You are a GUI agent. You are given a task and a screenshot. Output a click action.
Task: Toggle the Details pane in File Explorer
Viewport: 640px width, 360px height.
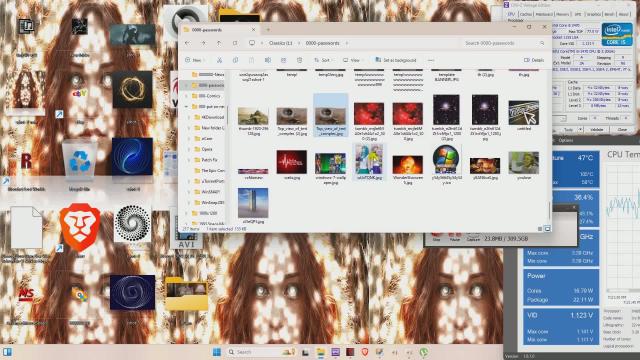tap(534, 60)
